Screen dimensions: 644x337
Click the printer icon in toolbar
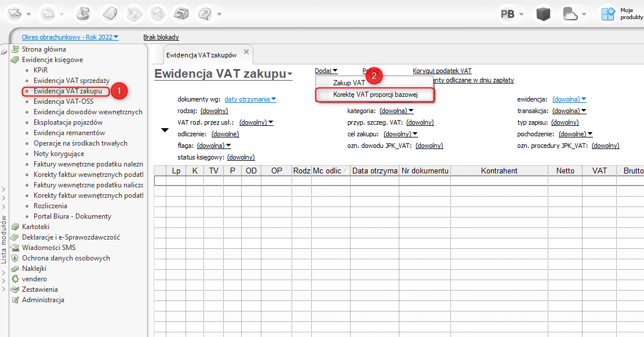[181, 13]
